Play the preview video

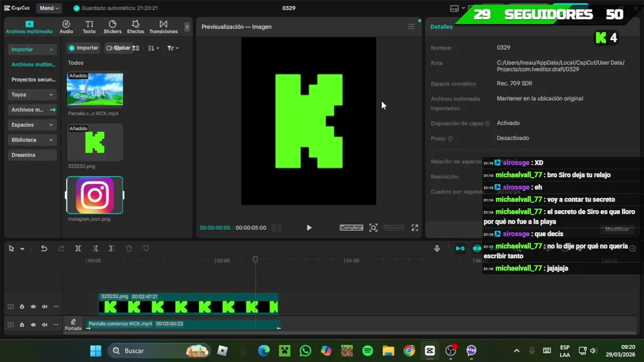[309, 228]
